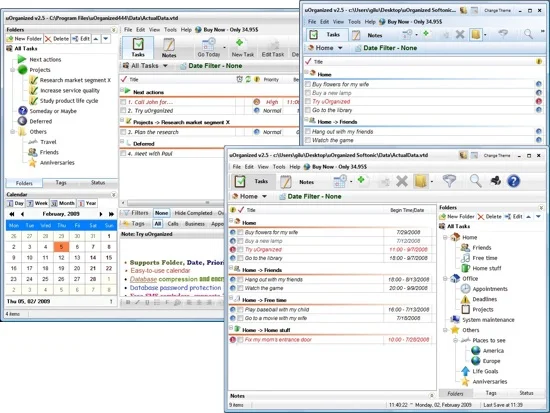Check the 'Try uOrganized' checkbox in left window
This screenshot has width=550, height=413.
pyautogui.click(x=123, y=111)
